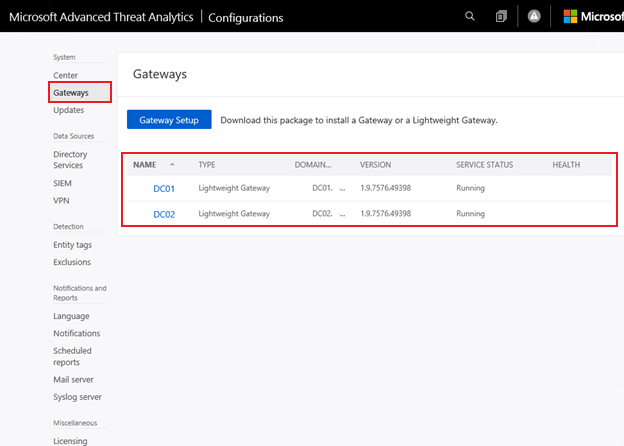
Task: Navigate to Entity tags
Action: pos(72,245)
